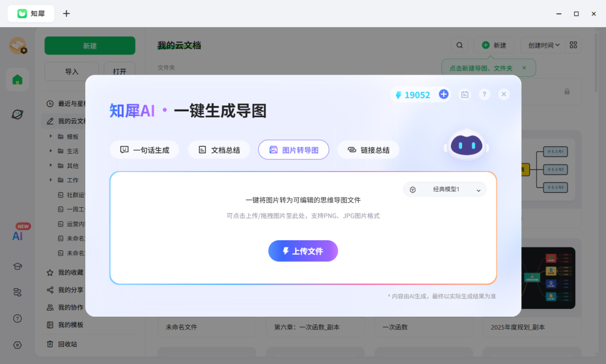The width and height of the screenshot is (606, 364).
Task: Open the dark mind map thumbnail
Action: click(549, 278)
